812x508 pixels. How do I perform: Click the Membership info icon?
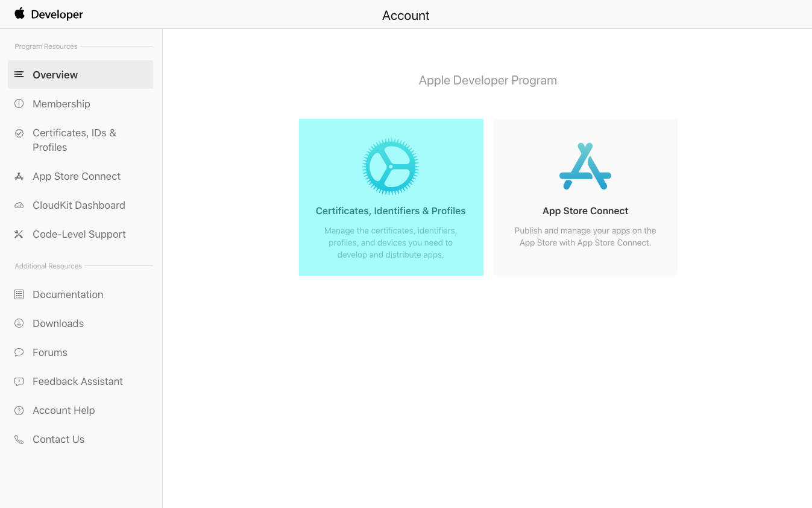(19, 104)
